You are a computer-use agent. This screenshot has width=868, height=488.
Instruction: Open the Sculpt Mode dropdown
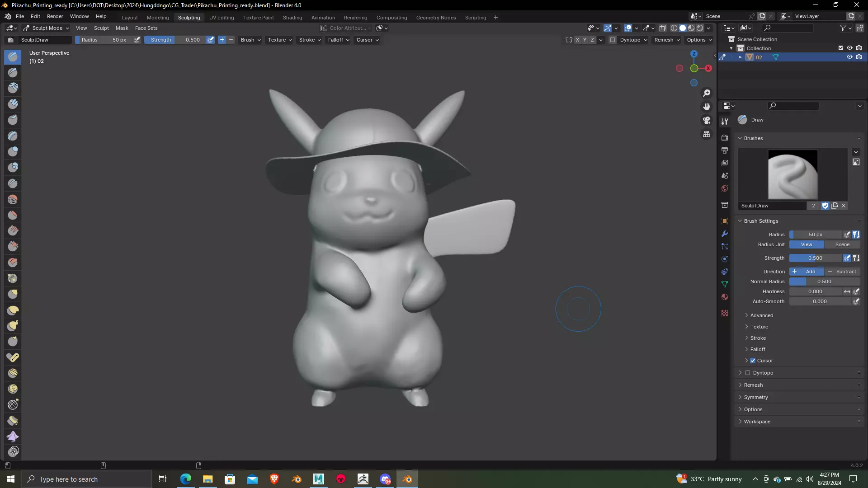(46, 28)
